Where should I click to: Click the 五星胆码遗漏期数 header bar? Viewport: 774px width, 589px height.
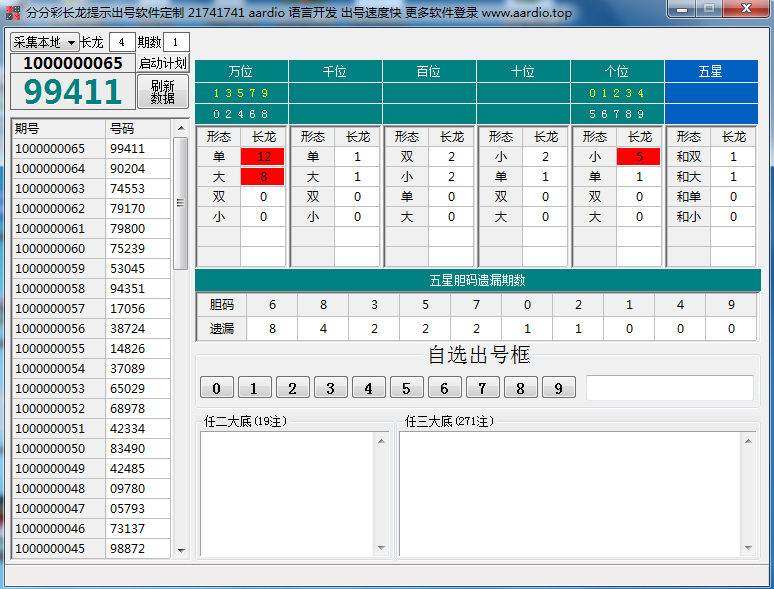tap(478, 280)
